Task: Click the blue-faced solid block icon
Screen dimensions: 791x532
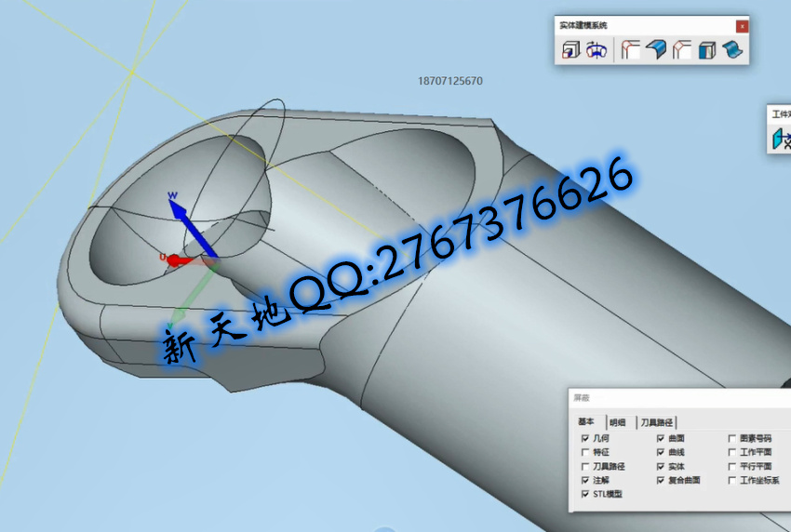Action: click(x=707, y=50)
